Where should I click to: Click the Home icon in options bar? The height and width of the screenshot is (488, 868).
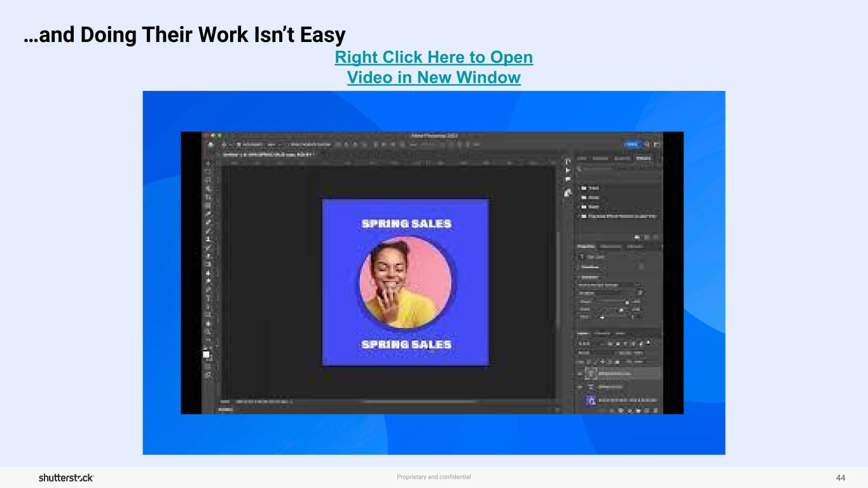[210, 145]
